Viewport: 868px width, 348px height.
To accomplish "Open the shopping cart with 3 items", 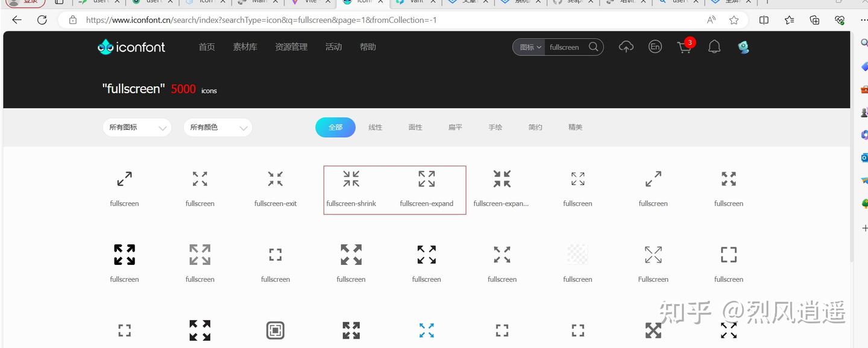I will pyautogui.click(x=684, y=47).
